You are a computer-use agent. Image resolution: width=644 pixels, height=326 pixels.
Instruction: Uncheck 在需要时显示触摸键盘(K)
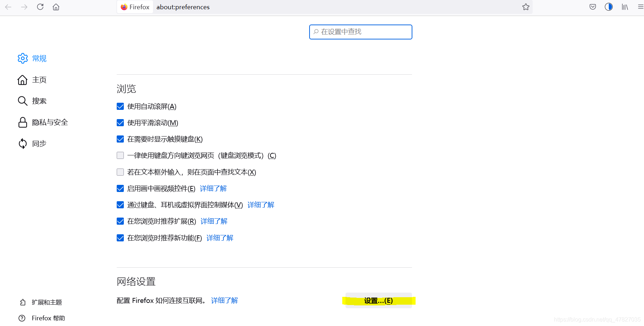pos(120,139)
